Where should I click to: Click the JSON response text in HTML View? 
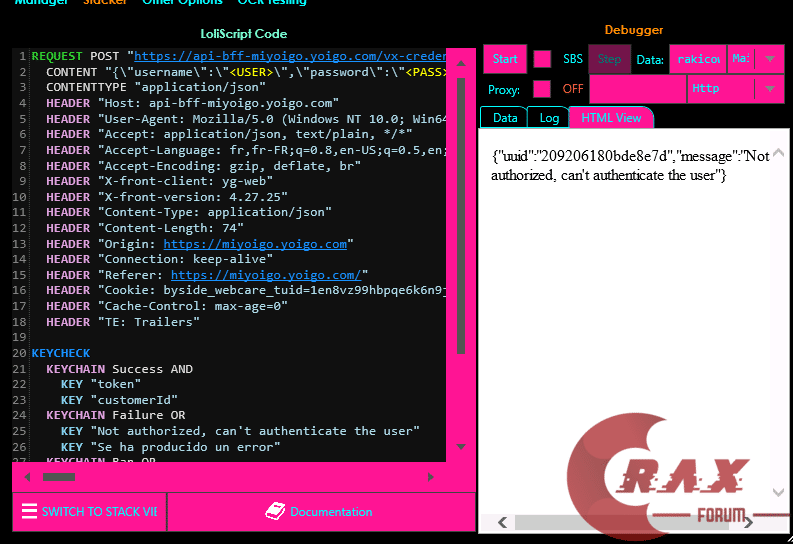point(630,166)
